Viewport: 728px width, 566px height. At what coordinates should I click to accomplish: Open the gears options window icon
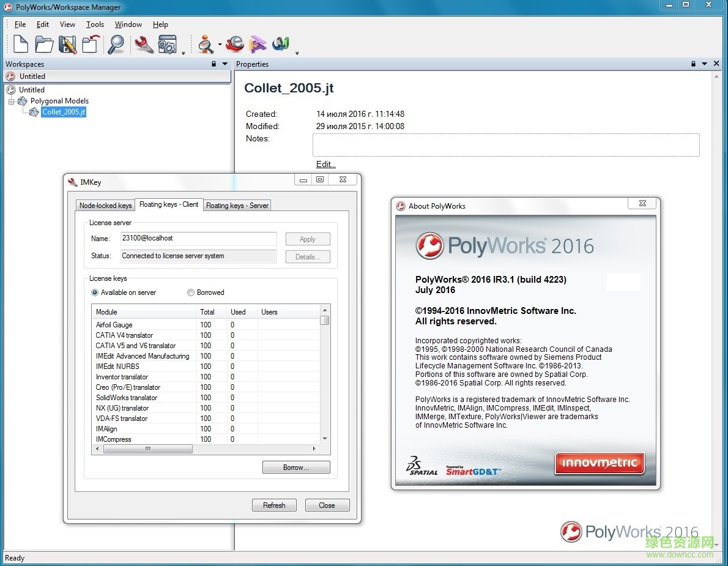pos(167,44)
